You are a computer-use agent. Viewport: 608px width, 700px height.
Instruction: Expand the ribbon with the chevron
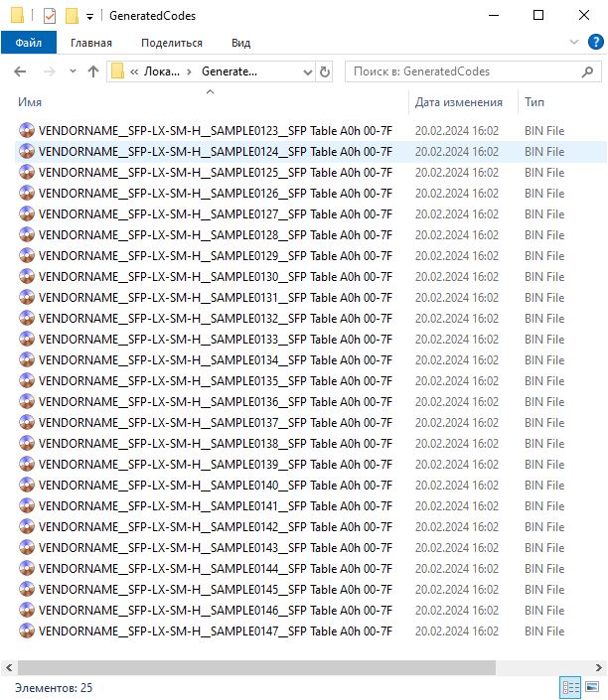574,42
